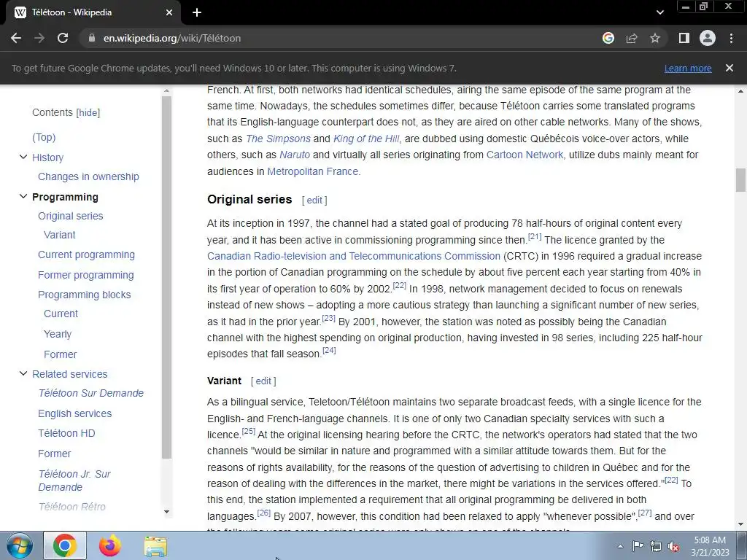
Task: Go to History in the contents
Action: 47,157
